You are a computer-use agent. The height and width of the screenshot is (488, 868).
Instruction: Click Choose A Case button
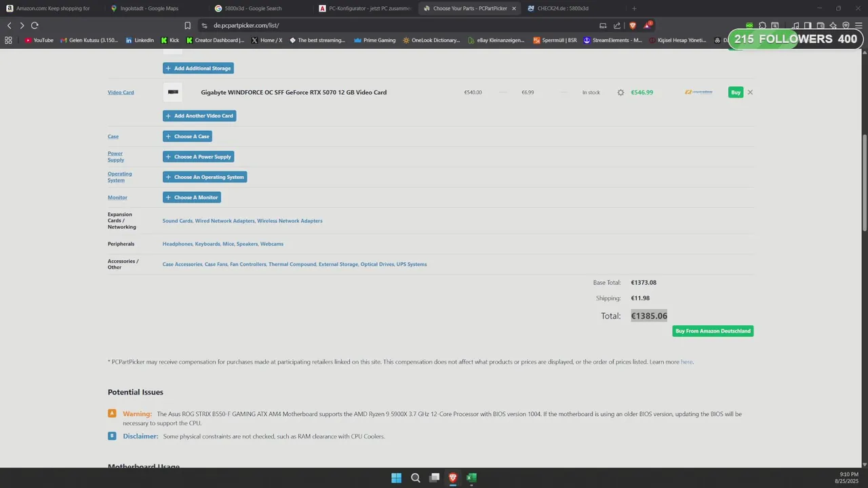[x=187, y=136]
